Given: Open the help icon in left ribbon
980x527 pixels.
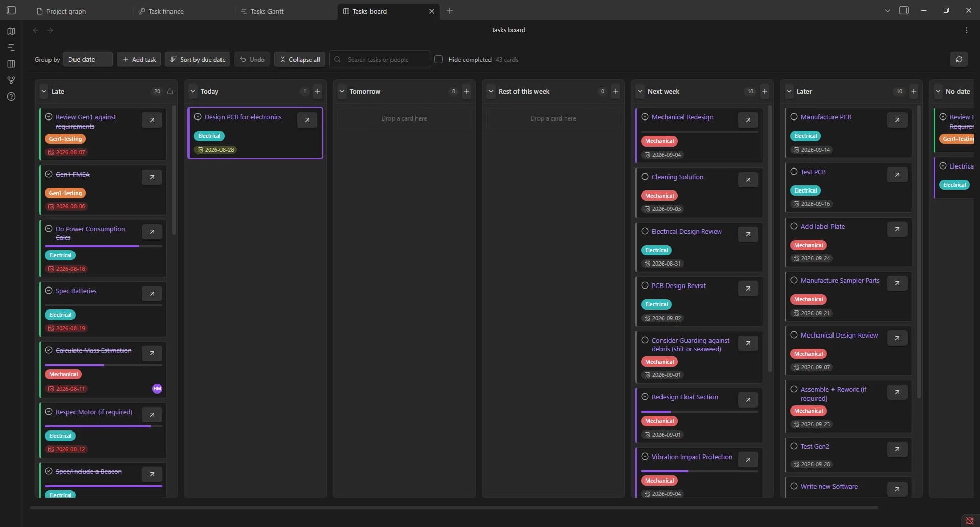Looking at the screenshot, I should coord(11,97).
